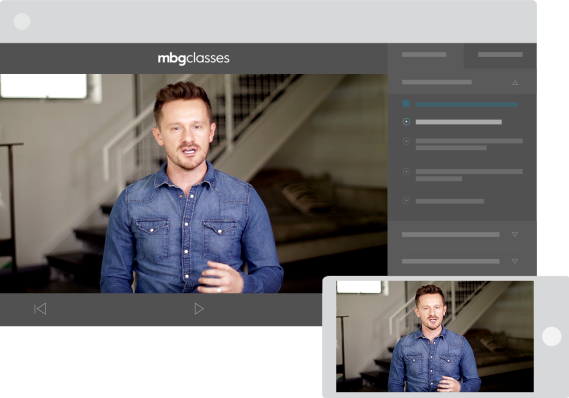Click the second lesson's play circle icon
569x398 pixels.
406,122
